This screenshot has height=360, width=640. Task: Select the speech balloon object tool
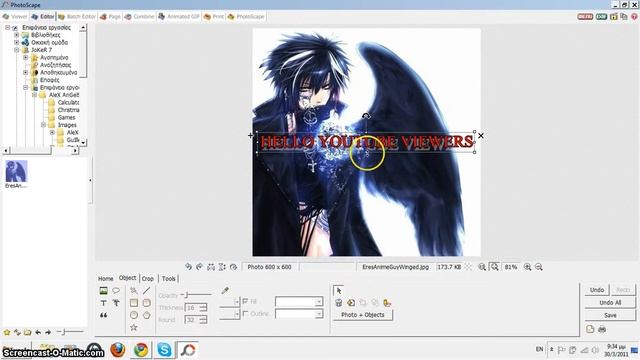tap(116, 291)
